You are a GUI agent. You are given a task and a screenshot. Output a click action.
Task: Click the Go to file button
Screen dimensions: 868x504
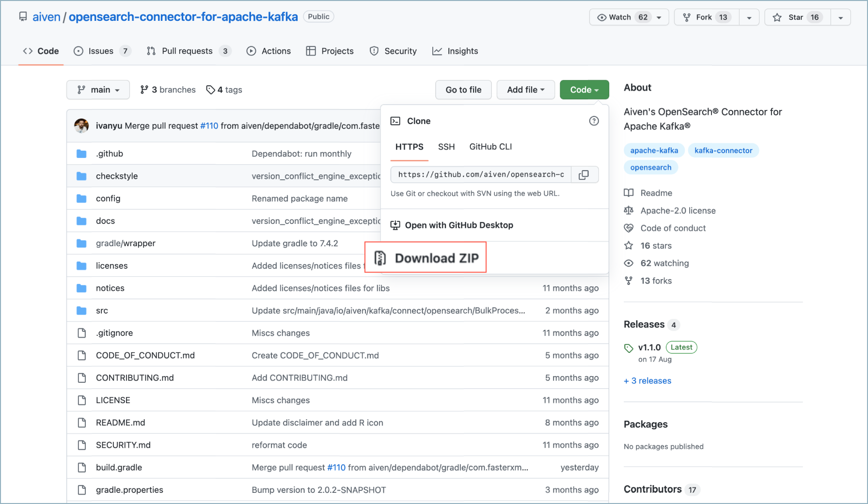tap(463, 90)
